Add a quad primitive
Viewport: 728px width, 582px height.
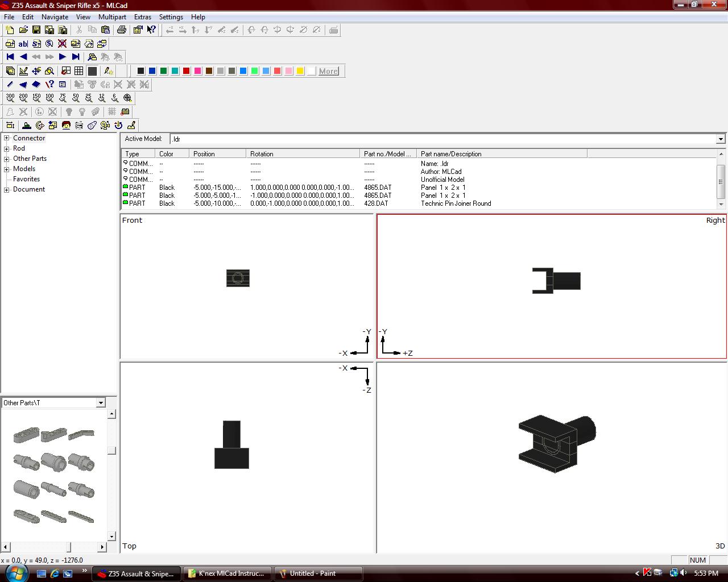(36, 84)
